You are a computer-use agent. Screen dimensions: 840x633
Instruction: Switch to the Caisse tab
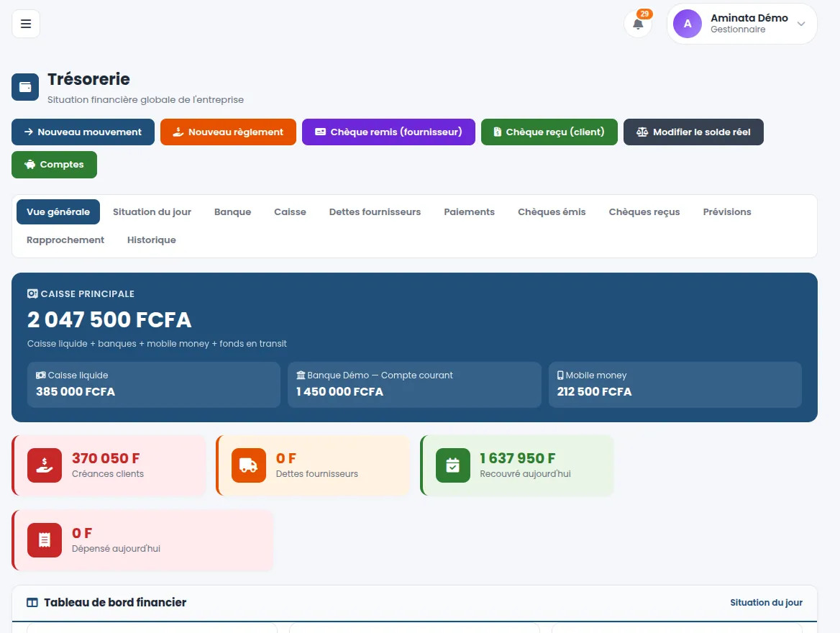pos(290,211)
